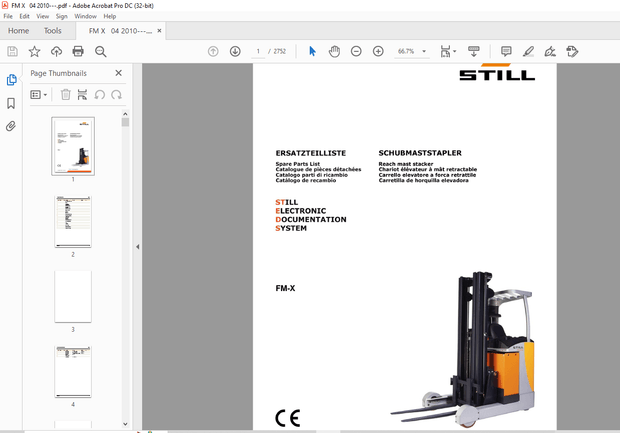This screenshot has height=433, width=620.
Task: Click the Stamp tool icon
Action: (x=572, y=51)
